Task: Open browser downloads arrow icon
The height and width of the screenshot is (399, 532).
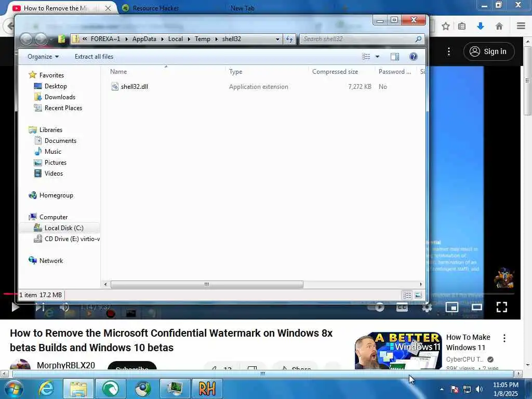Action: pos(481,26)
